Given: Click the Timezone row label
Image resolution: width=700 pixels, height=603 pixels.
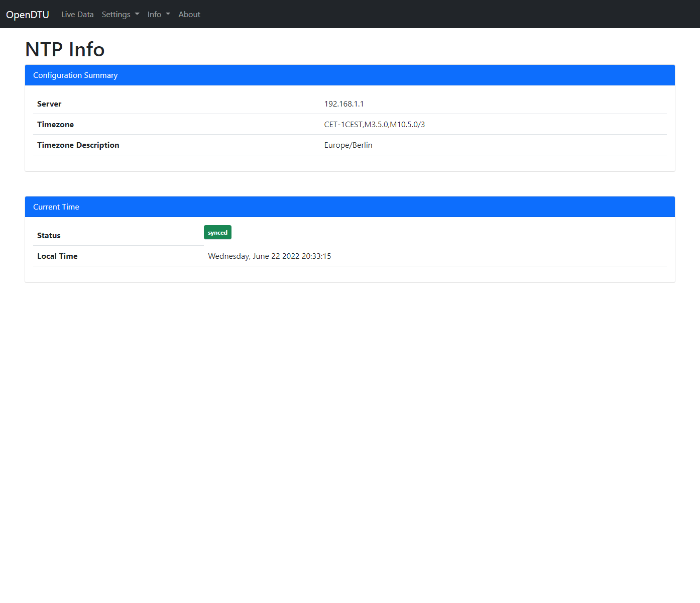Looking at the screenshot, I should point(55,125).
